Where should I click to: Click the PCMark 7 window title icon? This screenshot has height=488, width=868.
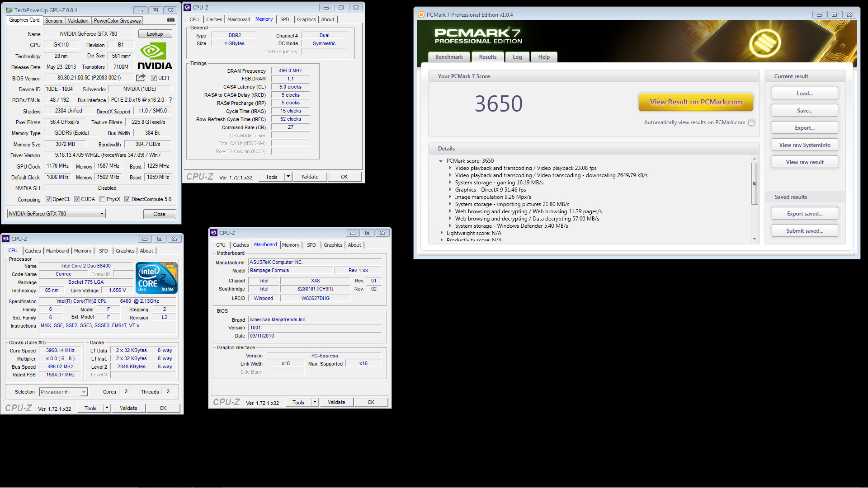pyautogui.click(x=421, y=14)
